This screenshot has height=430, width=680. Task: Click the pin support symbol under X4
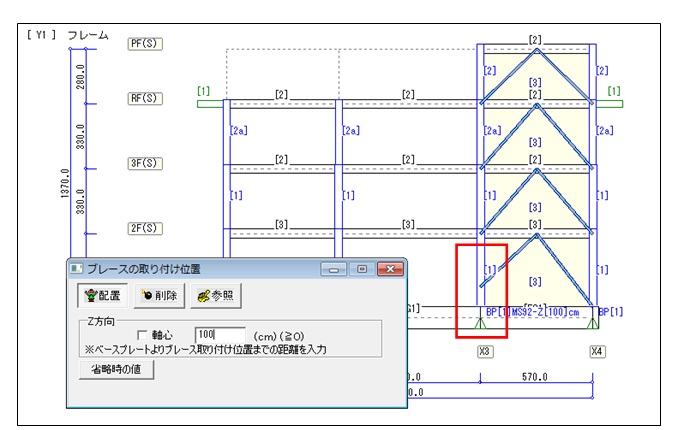[x=593, y=323]
